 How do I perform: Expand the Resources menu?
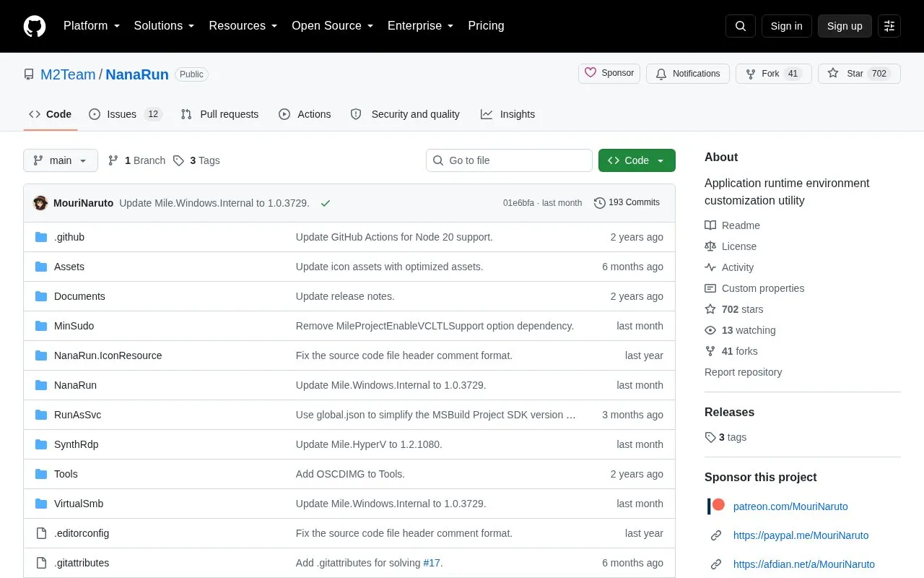pyautogui.click(x=243, y=26)
